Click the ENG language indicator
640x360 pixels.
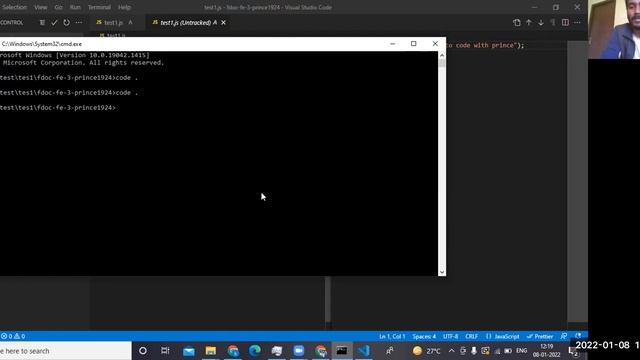pyautogui.click(x=522, y=351)
